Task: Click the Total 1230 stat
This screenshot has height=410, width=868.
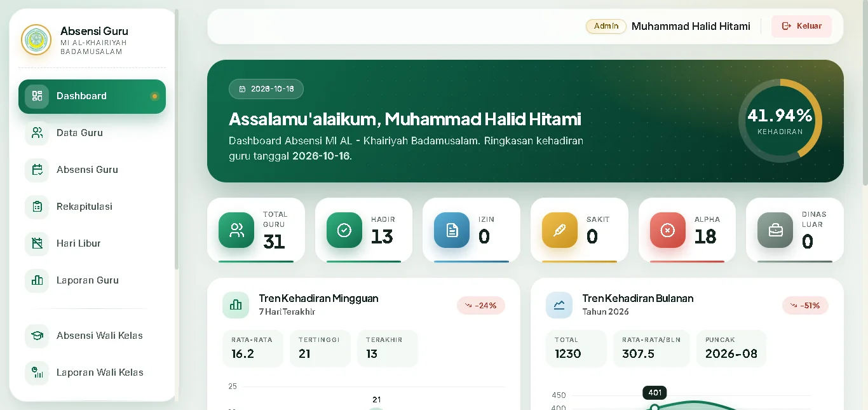Action: pos(576,348)
